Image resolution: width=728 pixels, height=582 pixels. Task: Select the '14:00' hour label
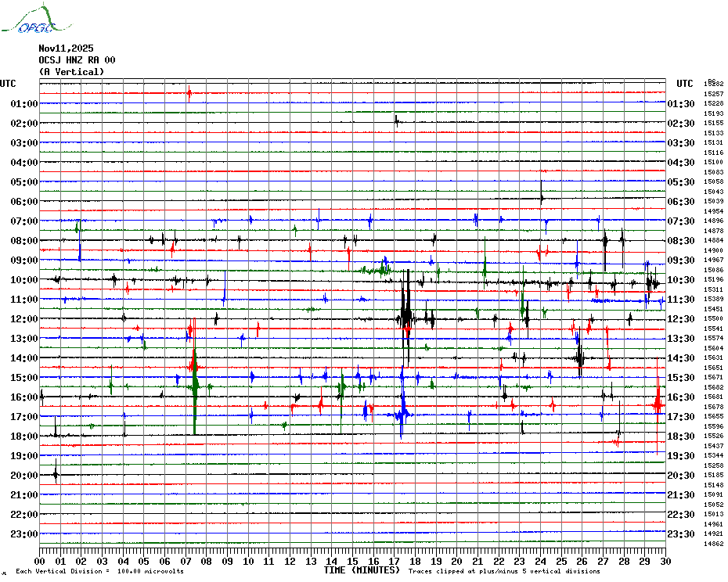click(x=24, y=357)
